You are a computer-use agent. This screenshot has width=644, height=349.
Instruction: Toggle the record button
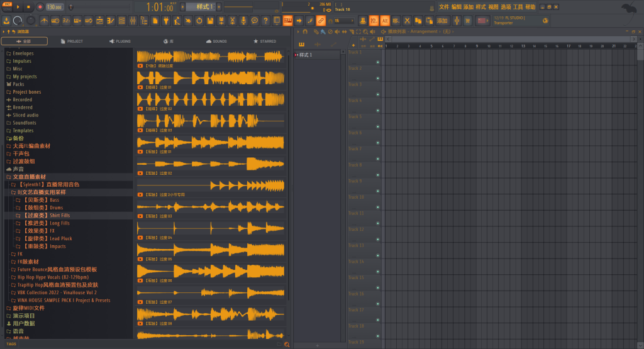[40, 7]
